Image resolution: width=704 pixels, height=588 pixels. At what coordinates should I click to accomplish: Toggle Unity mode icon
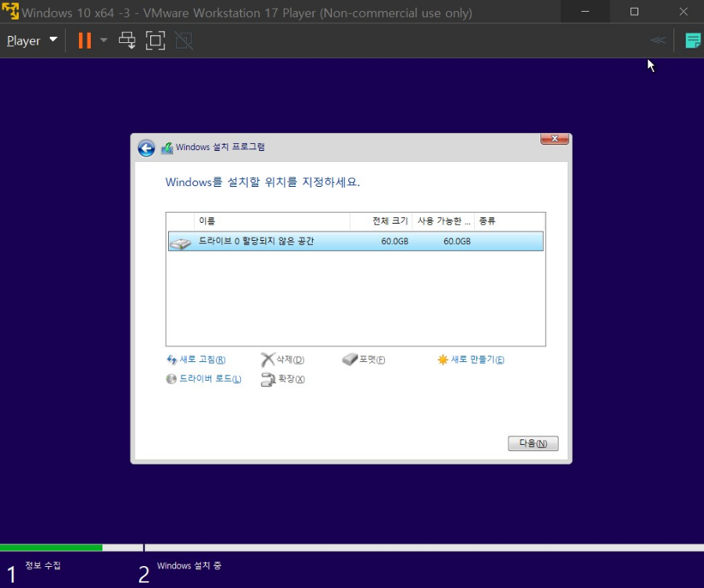click(184, 41)
